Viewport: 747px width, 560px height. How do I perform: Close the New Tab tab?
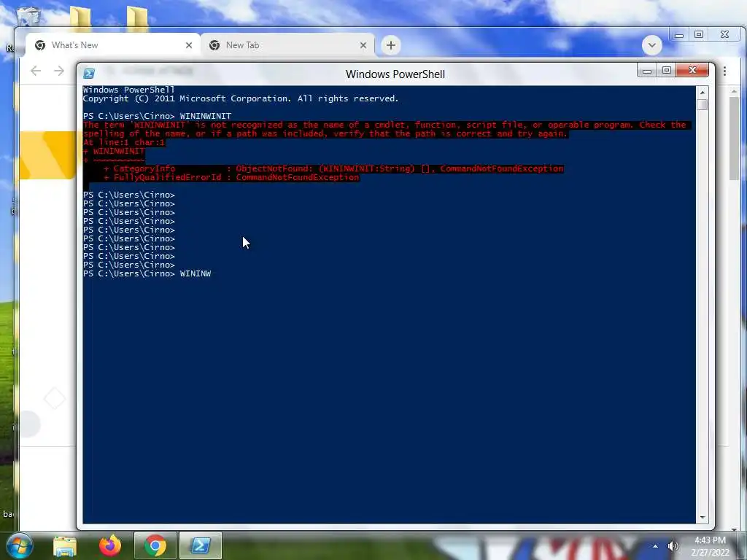[x=363, y=45]
